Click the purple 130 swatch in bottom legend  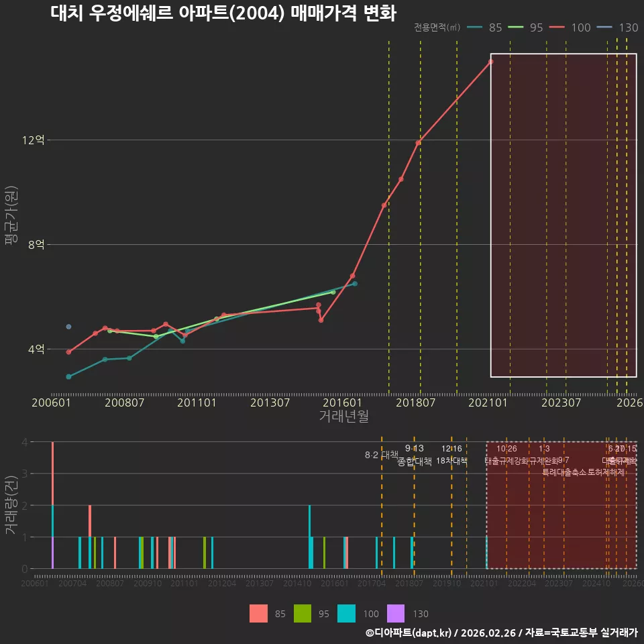pos(396,613)
